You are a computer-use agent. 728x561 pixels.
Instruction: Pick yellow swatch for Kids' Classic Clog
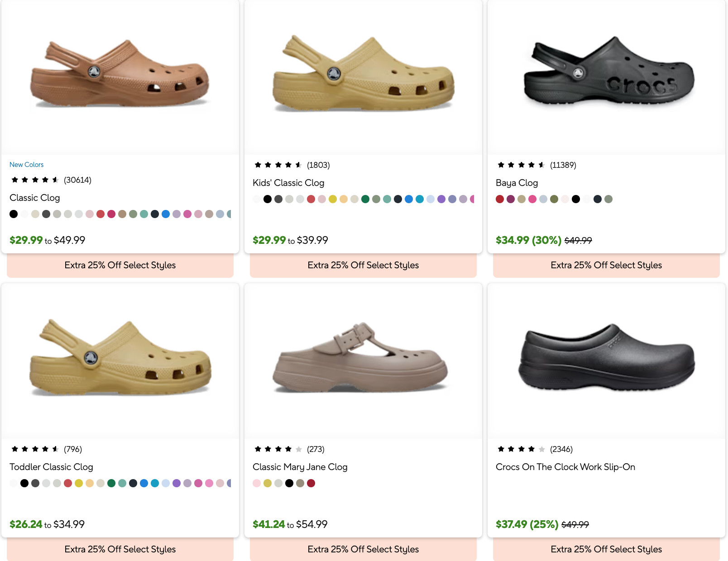333,199
